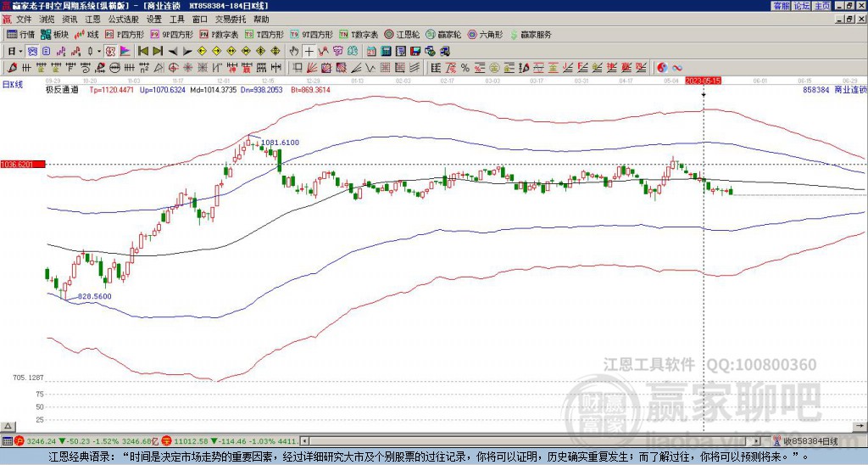Screen dimensions: 868x465
Task: Click the 沪 Shanghai index status icon
Action: (x=20, y=441)
